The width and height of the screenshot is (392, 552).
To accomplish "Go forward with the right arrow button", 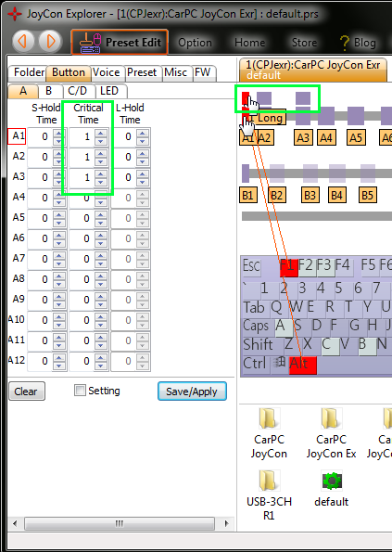I will (x=50, y=42).
